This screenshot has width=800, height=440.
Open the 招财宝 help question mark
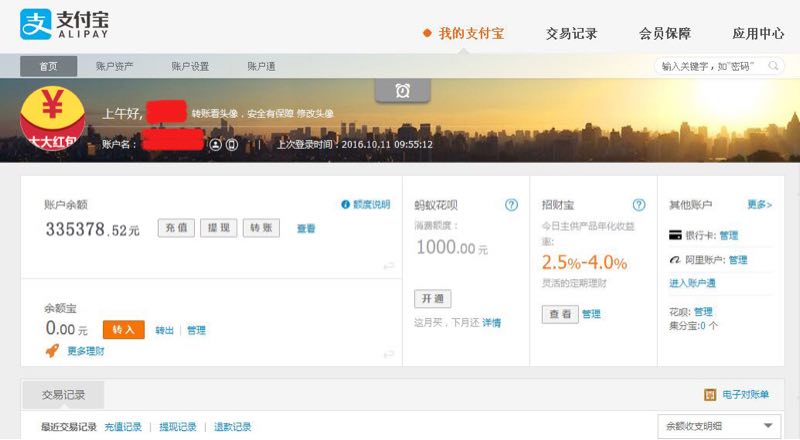click(639, 205)
